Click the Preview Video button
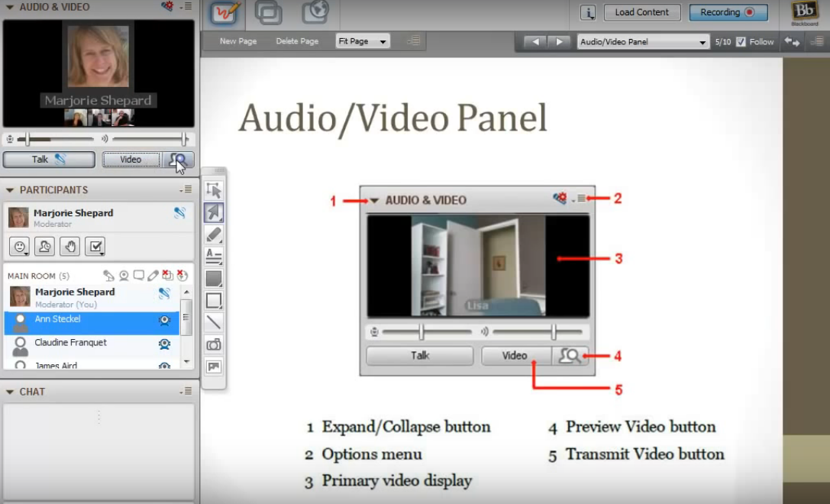830x504 pixels. tap(179, 160)
